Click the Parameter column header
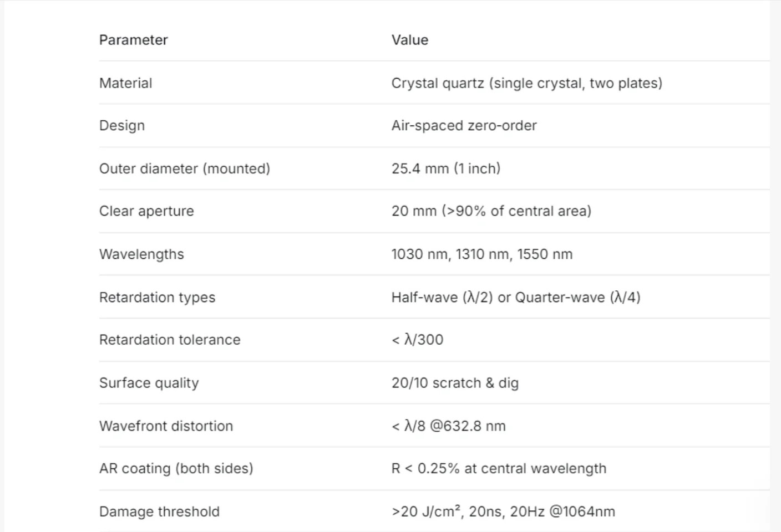Image resolution: width=781 pixels, height=532 pixels. [133, 40]
